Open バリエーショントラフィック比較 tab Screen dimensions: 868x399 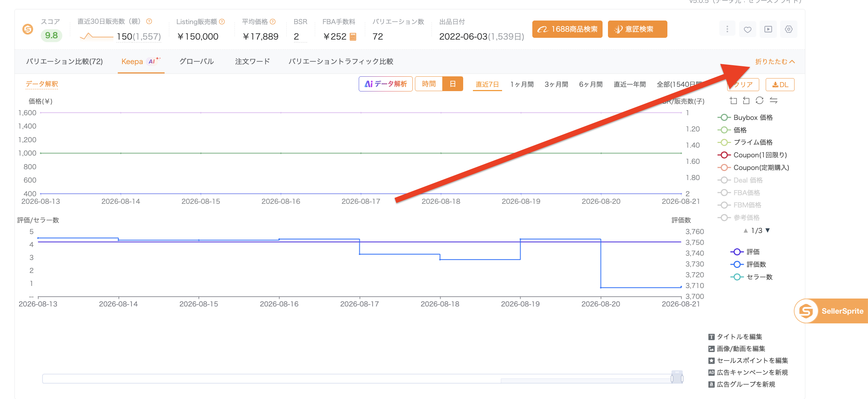[x=341, y=62]
